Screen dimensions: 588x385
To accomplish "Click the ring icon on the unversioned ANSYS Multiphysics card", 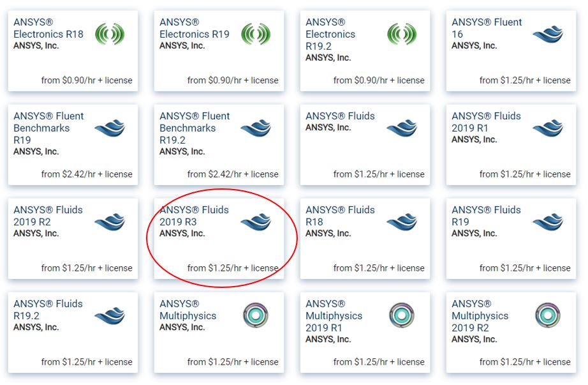I will tap(256, 315).
